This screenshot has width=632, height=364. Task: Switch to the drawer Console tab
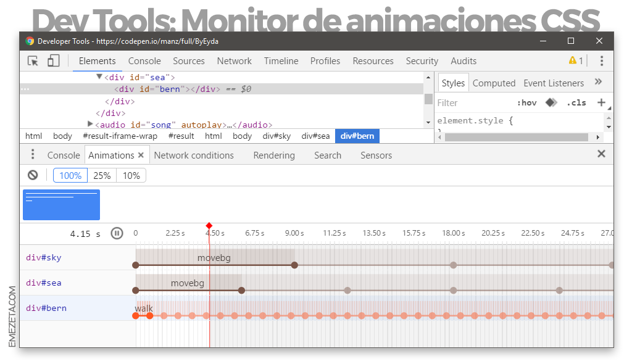(x=64, y=155)
